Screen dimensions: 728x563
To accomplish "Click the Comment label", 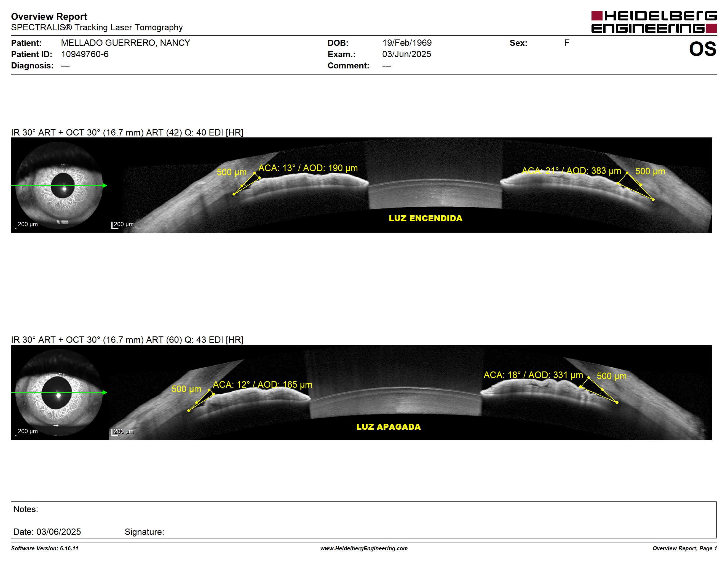I will 348,65.
